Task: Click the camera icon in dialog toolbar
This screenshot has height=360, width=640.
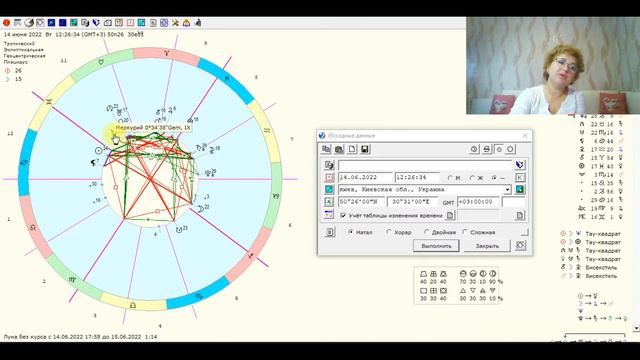Action: pyautogui.click(x=339, y=149)
